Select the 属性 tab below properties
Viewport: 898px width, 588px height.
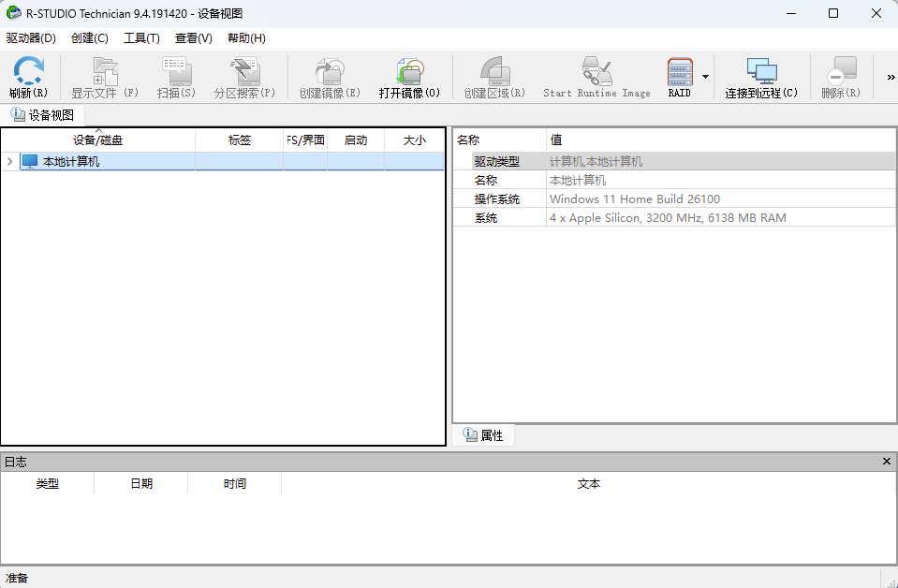(x=483, y=435)
